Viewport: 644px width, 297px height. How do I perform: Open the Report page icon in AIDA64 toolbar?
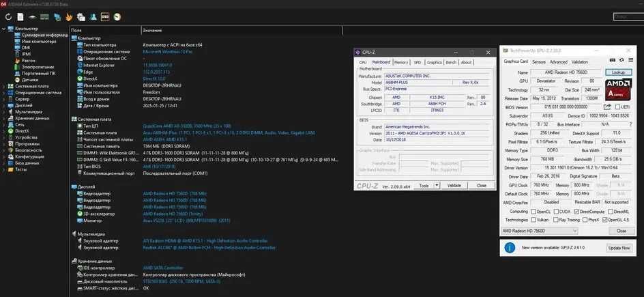[20, 17]
